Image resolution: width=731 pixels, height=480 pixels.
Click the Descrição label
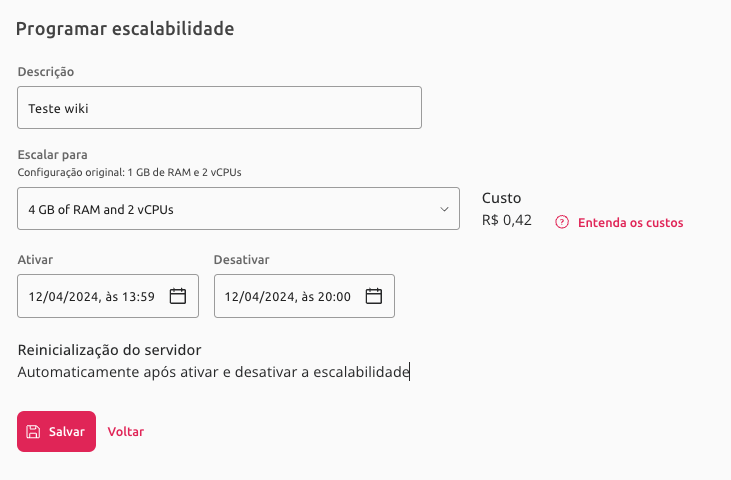pyautogui.click(x=46, y=72)
